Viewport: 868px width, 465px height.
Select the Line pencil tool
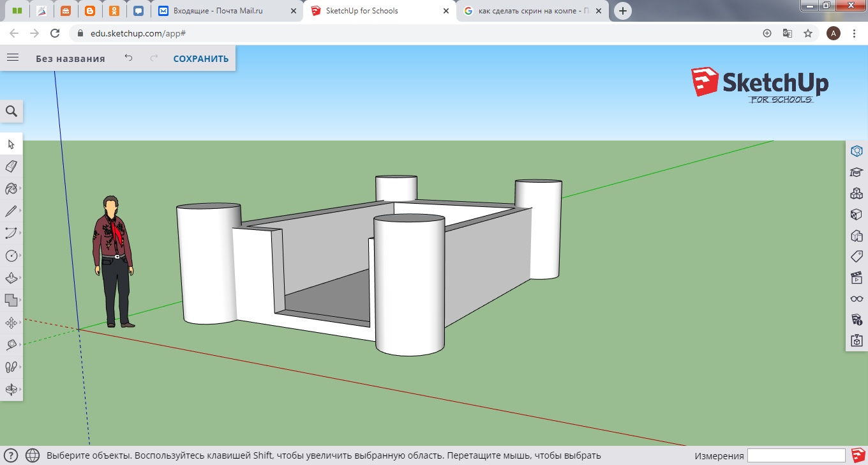[11, 211]
